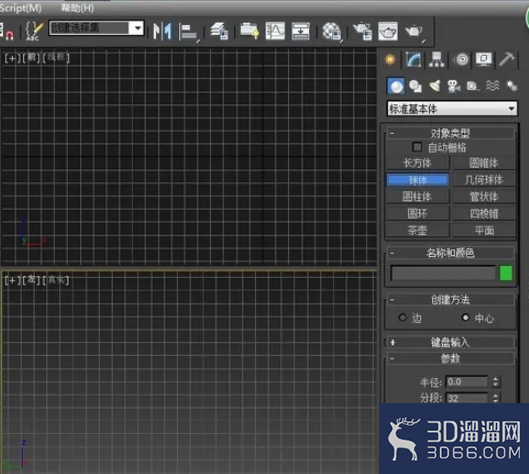Switch to Display panel tab
The width and height of the screenshot is (529, 474).
[484, 60]
